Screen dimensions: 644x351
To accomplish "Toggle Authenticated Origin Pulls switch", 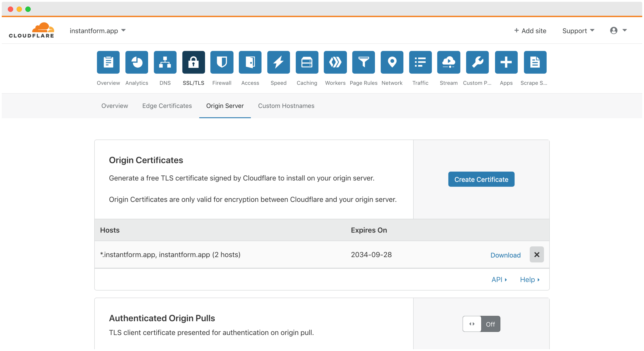I will (481, 324).
